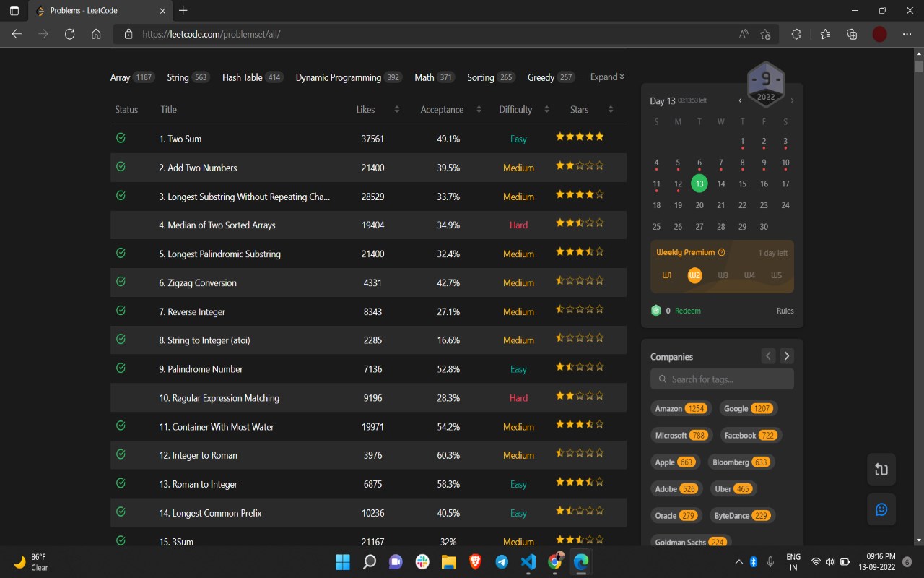Open problem 4. Median of Two Sorted Arrays
Screen dimensions: 924x578
(x=217, y=225)
